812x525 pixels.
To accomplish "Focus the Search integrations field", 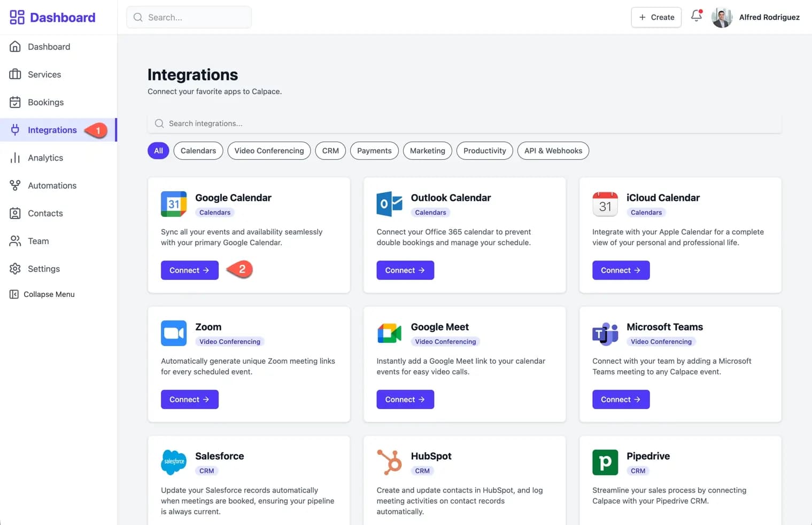I will click(x=464, y=123).
